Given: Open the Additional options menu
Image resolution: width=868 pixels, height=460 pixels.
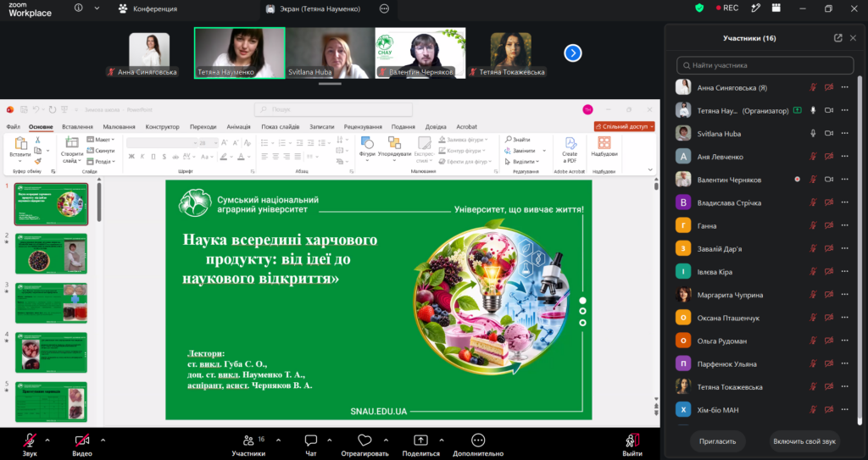Looking at the screenshot, I should 478,445.
